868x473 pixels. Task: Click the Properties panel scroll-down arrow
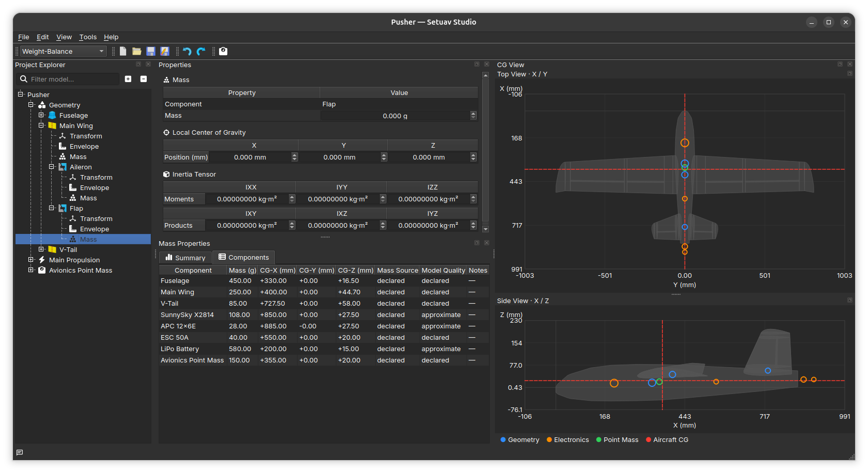(x=485, y=229)
